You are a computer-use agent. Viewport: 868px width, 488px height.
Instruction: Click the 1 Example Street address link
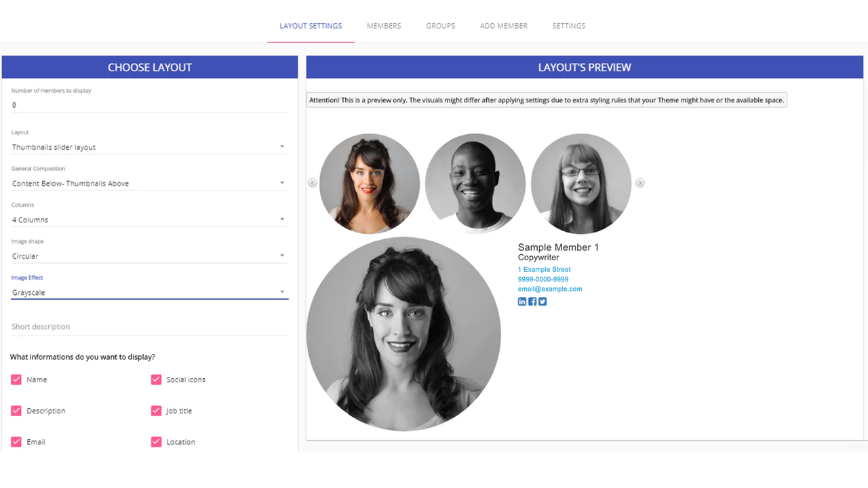point(545,270)
